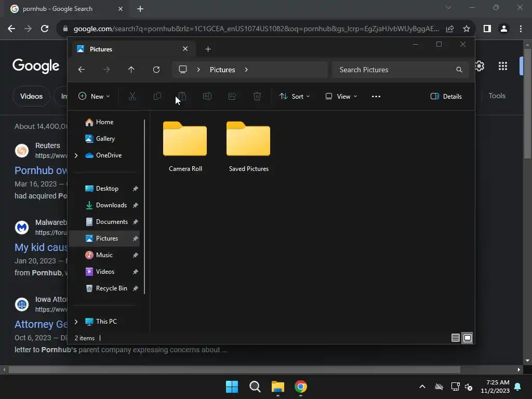This screenshot has height=399, width=532.
Task: Click Chrome on the taskbar
Action: 301,387
